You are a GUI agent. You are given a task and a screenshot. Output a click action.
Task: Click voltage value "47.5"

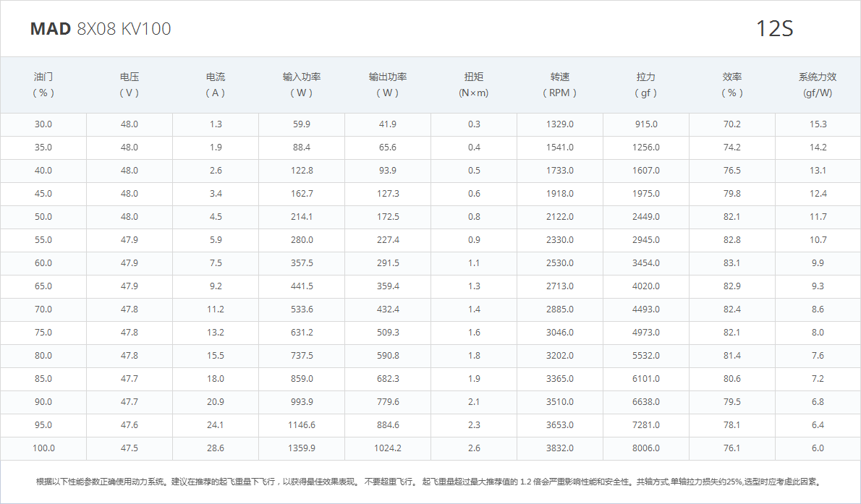coord(130,448)
